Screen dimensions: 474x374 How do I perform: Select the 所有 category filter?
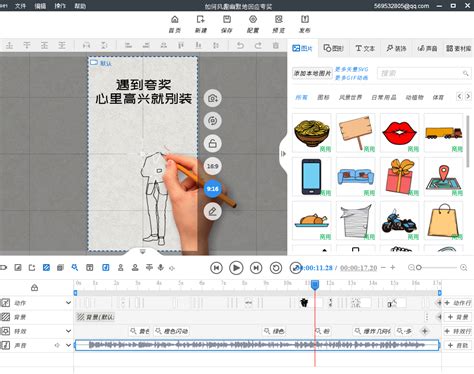pos(301,97)
